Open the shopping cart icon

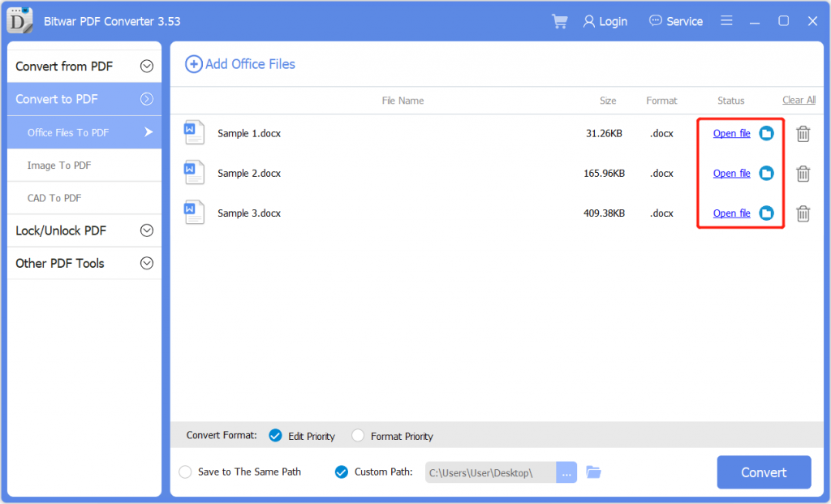[559, 21]
